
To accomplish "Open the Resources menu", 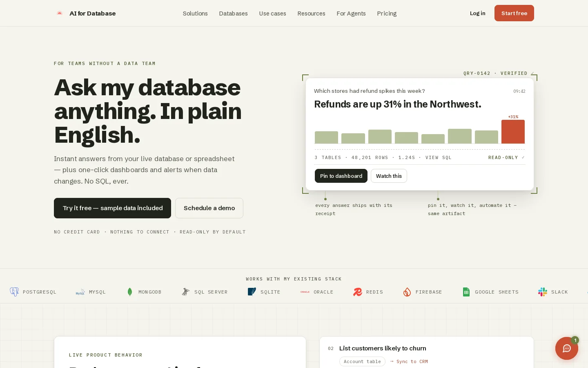I will [x=311, y=13].
